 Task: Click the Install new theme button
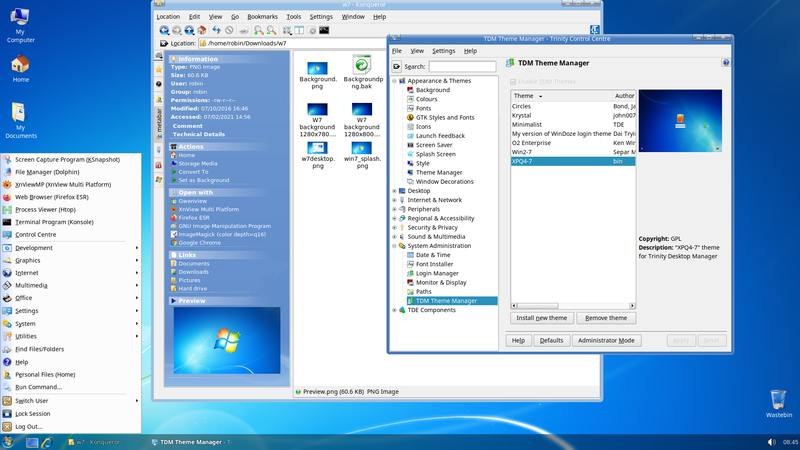[x=542, y=318]
